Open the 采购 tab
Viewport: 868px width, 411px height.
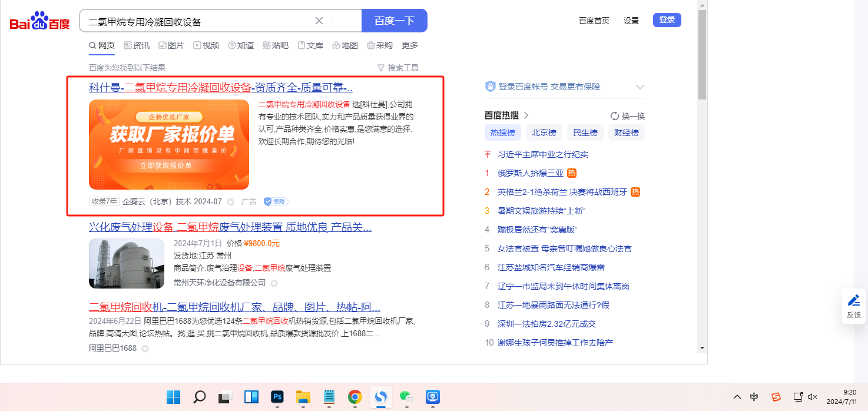click(380, 45)
